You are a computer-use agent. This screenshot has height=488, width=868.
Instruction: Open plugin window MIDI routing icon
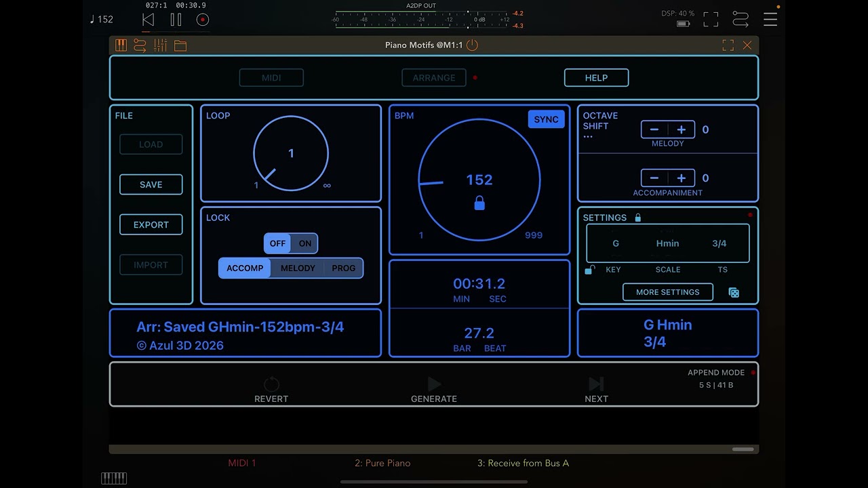pyautogui.click(x=140, y=45)
